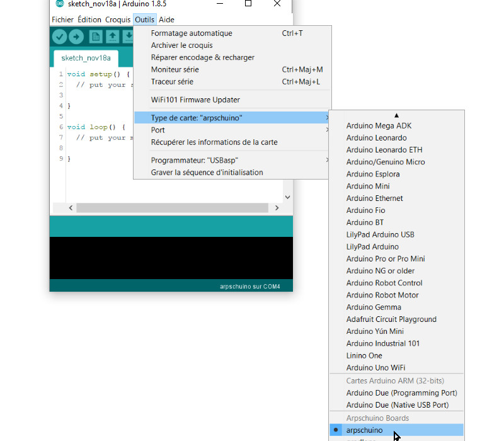The height and width of the screenshot is (441, 504).
Task: Click horizontal scrollbar right arrow
Action: pyautogui.click(x=277, y=208)
